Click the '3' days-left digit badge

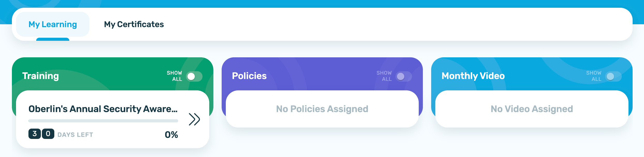pyautogui.click(x=35, y=134)
